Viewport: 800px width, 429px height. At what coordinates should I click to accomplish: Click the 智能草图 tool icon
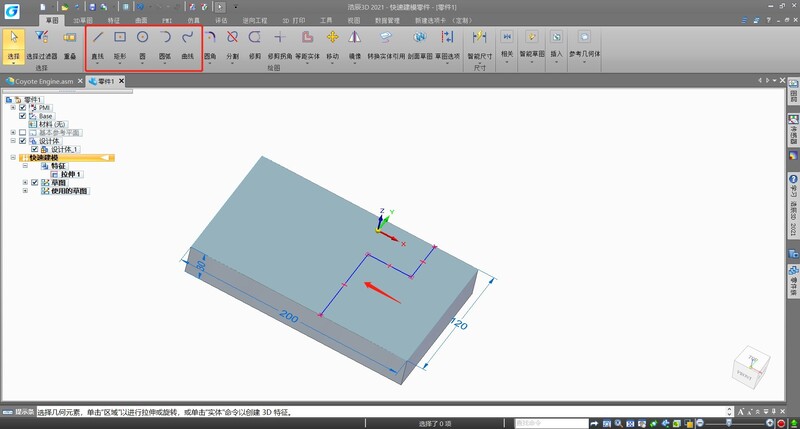click(x=532, y=37)
